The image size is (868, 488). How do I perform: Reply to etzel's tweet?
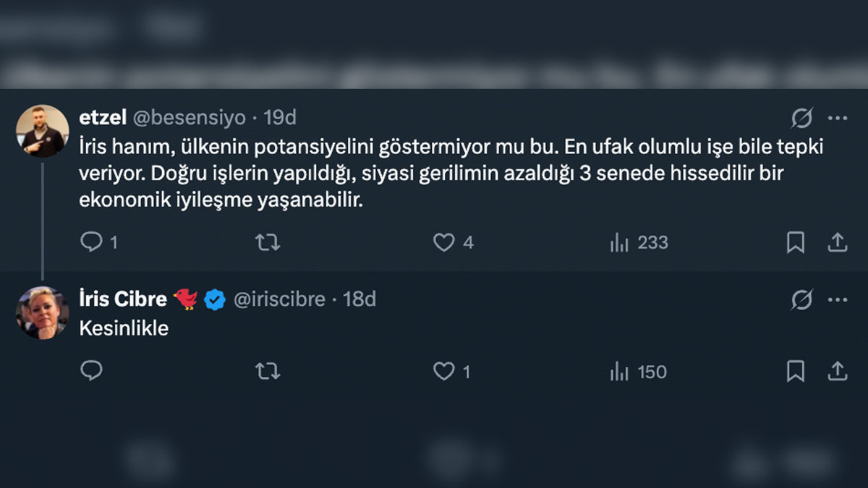(x=92, y=242)
